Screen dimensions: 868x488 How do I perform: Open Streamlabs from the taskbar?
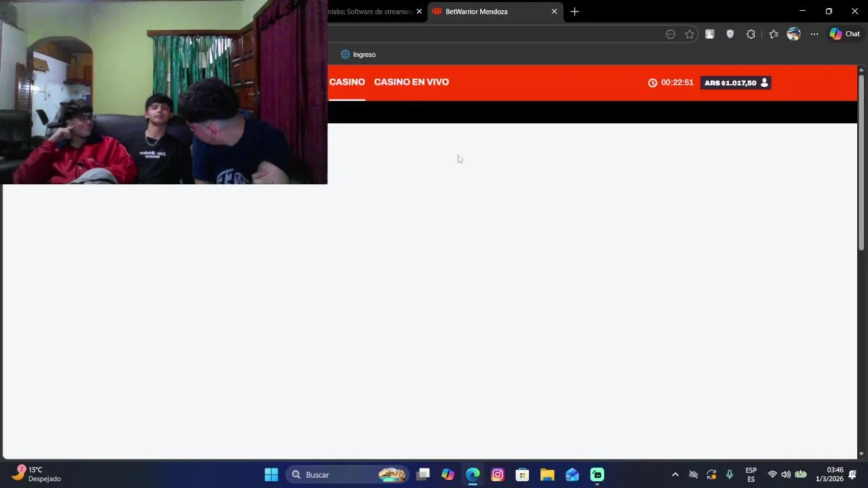click(x=597, y=474)
